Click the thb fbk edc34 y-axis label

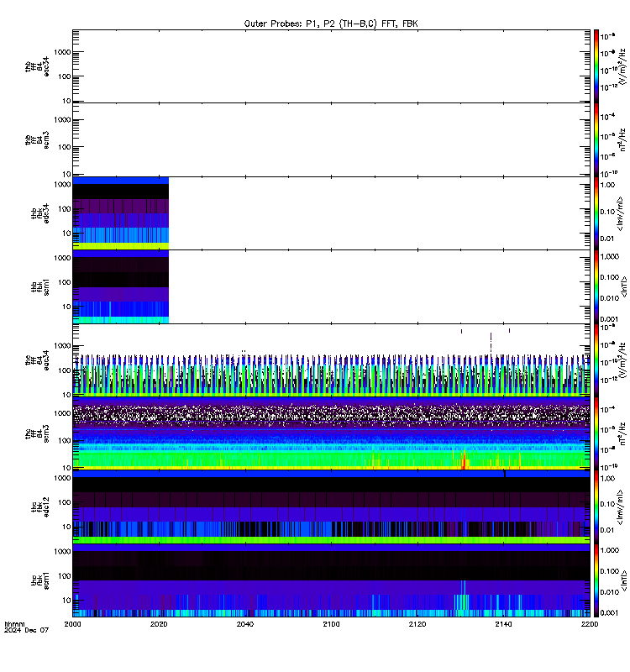pyautogui.click(x=40, y=213)
